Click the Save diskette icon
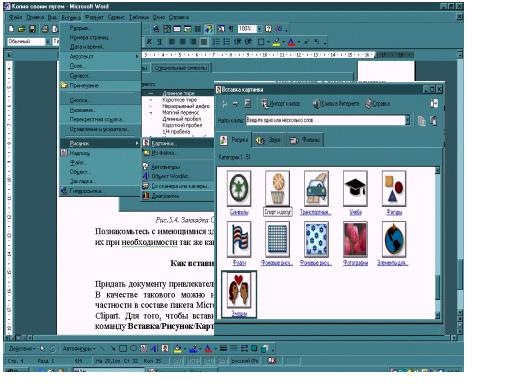The height and width of the screenshot is (384, 512). point(32,29)
